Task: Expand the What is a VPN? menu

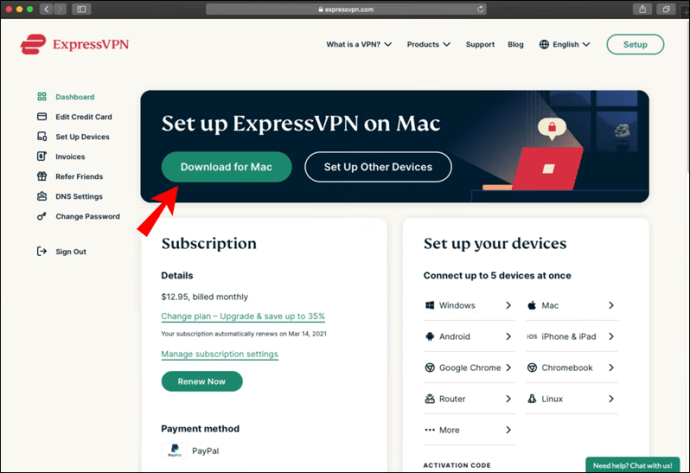Action: point(359,44)
